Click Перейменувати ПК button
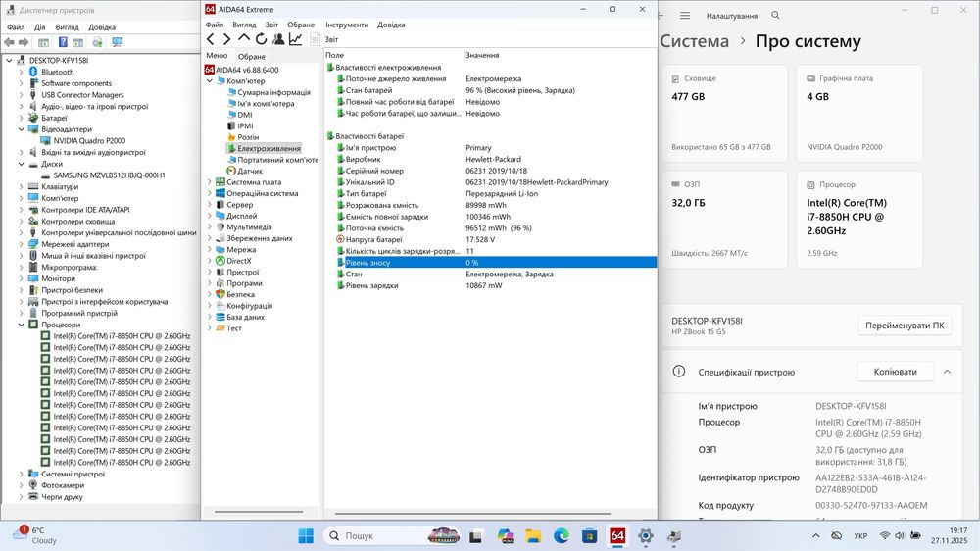Image resolution: width=980 pixels, height=551 pixels. point(905,326)
